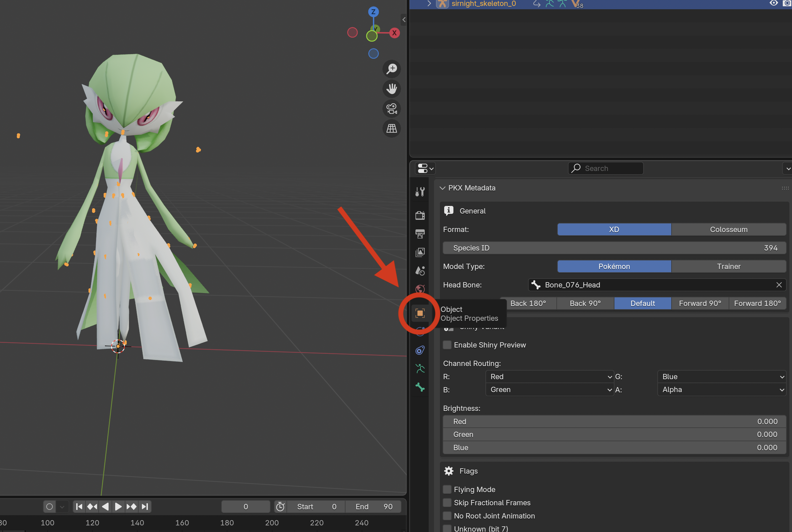The width and height of the screenshot is (792, 532).
Task: Open the R channel routing dropdown
Action: point(549,377)
